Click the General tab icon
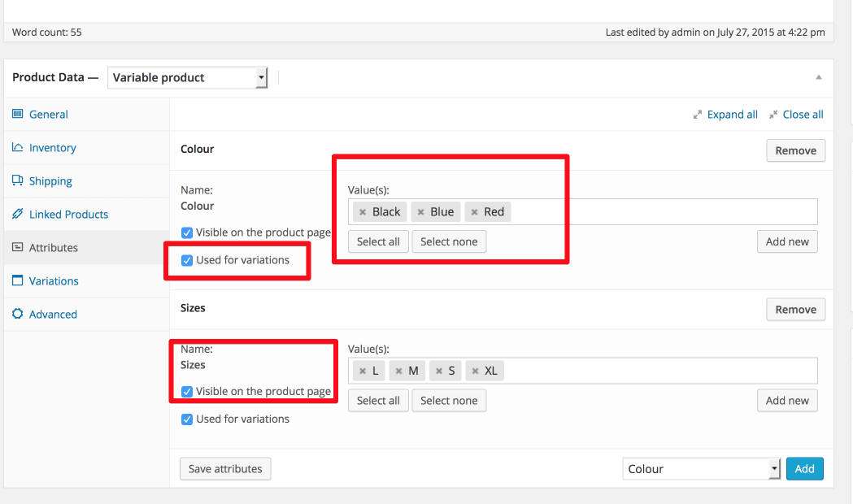Viewport: 853px width, 504px height. tap(17, 114)
